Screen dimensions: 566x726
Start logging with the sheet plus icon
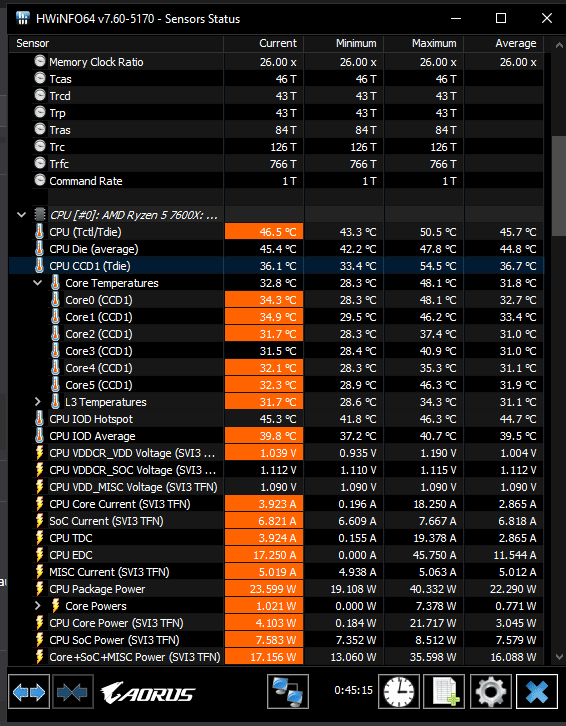click(x=444, y=692)
